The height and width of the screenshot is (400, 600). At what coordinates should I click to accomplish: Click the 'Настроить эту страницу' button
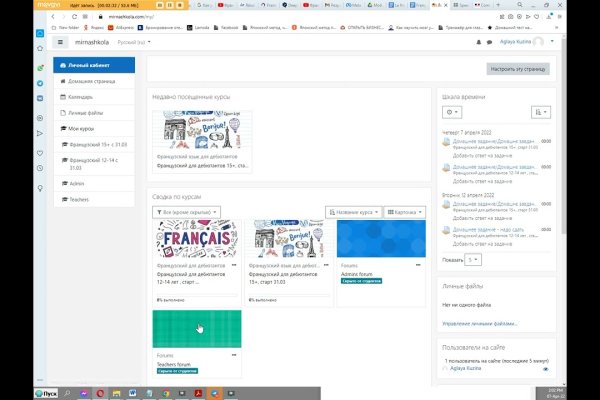tap(517, 70)
